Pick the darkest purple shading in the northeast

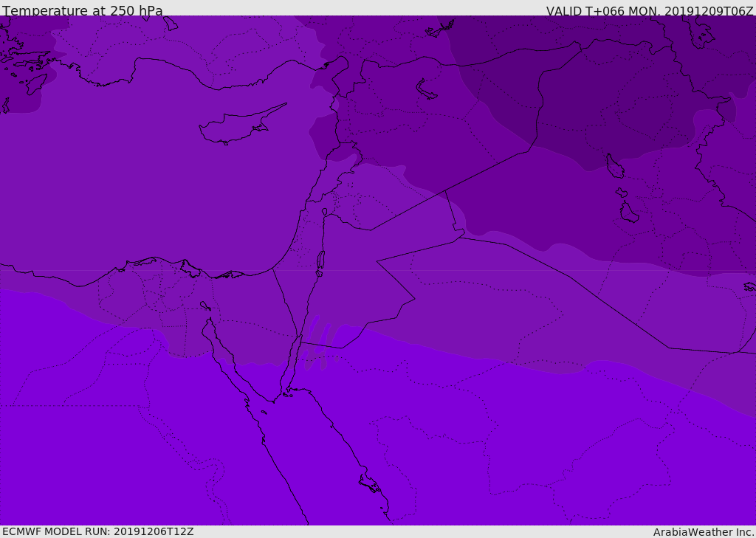click(627, 97)
